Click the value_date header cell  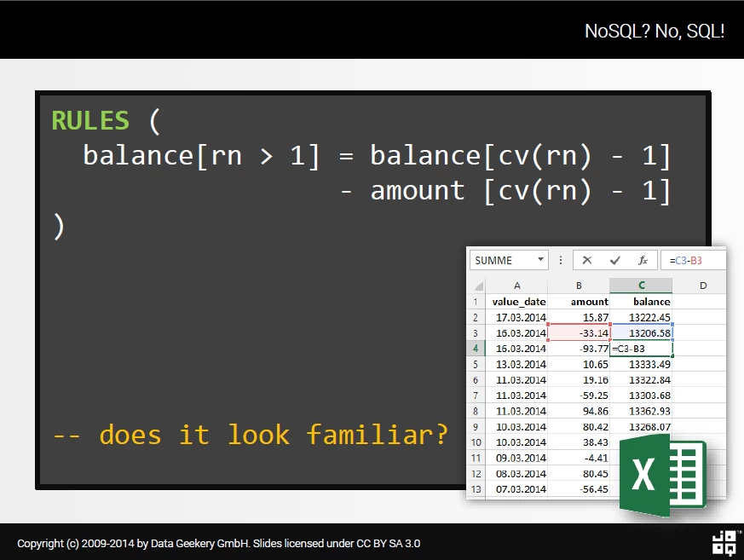[x=516, y=302]
